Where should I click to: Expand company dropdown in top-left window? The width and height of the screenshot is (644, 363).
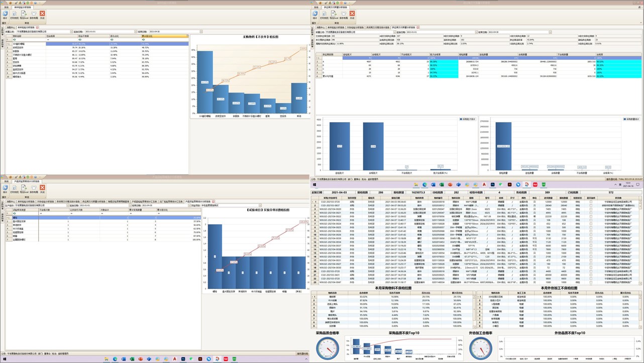coord(71,32)
